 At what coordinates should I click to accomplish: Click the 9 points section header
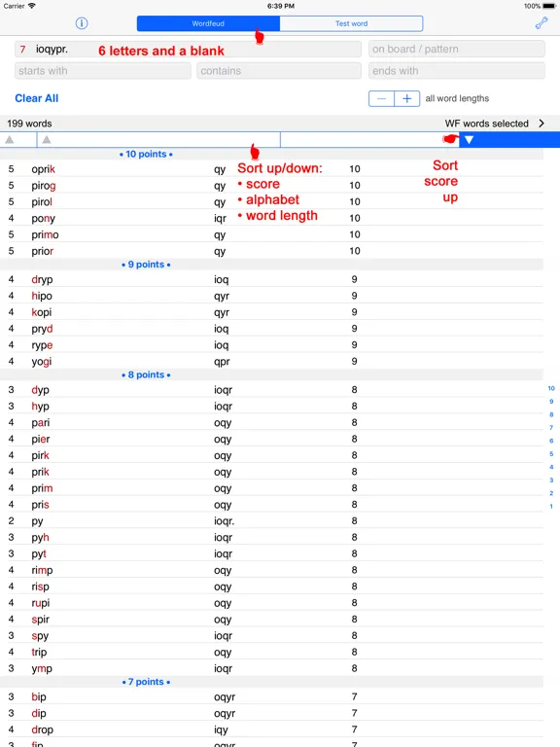[271, 265]
